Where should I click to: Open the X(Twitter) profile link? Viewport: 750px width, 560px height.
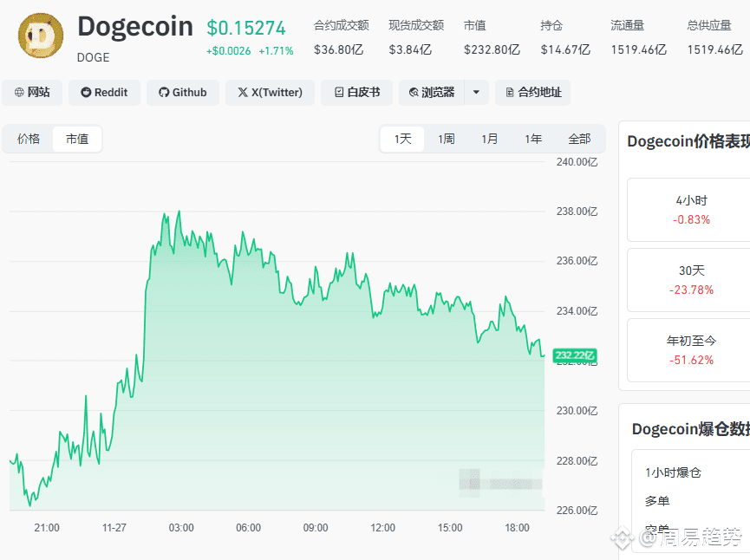[270, 93]
